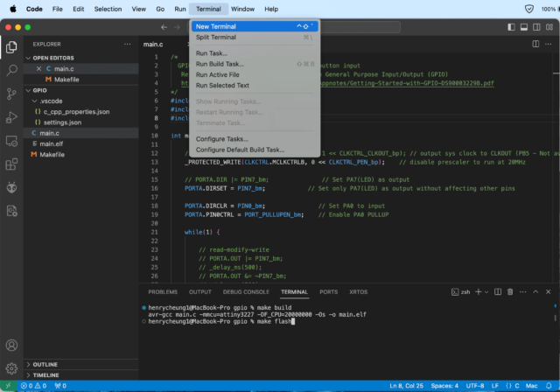Screen dimensions: 560x392
Task: Open the editor more actions ellipsis
Action: (549, 44)
